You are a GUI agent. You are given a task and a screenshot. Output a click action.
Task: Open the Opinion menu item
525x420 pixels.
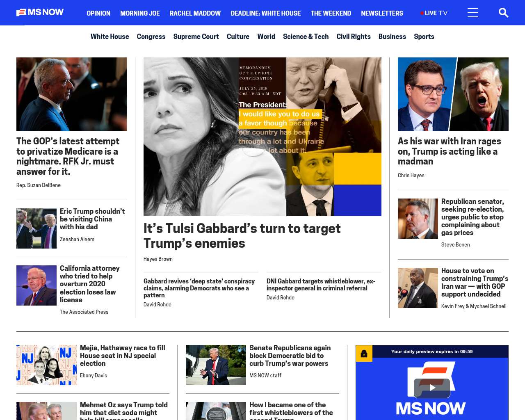click(x=98, y=13)
